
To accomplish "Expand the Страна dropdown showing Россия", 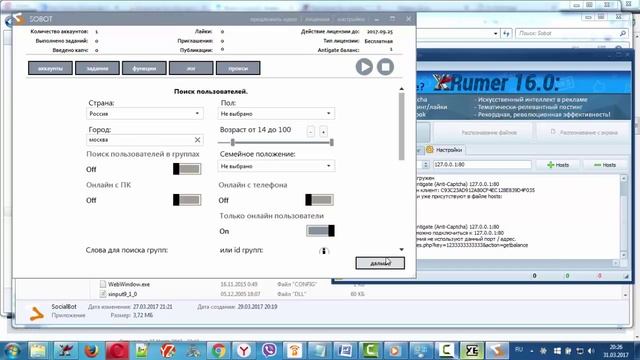I will 145,113.
